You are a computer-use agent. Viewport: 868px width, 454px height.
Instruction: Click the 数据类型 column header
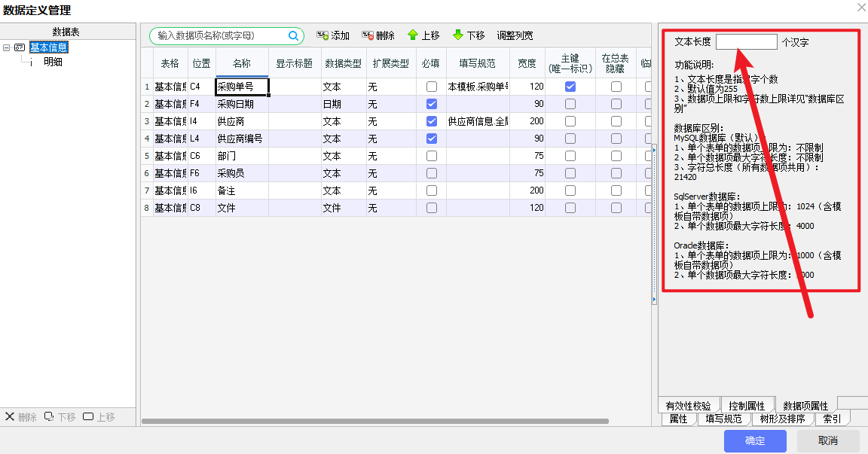(x=344, y=63)
